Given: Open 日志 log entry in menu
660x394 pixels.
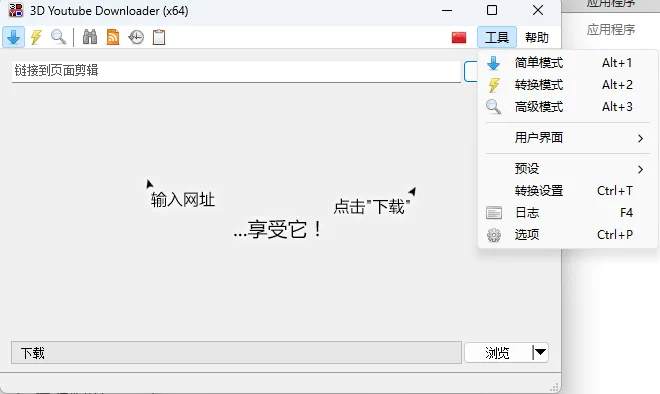Looking at the screenshot, I should [x=568, y=213].
